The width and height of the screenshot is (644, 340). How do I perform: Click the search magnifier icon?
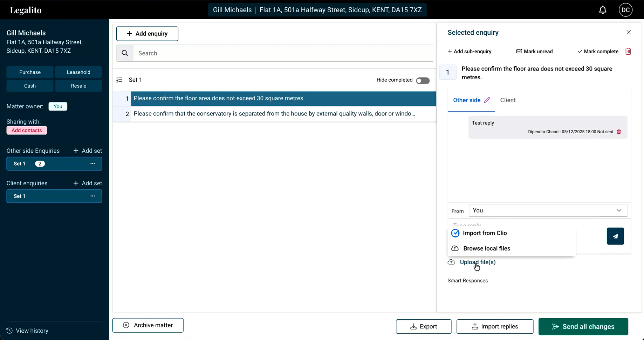pos(125,53)
